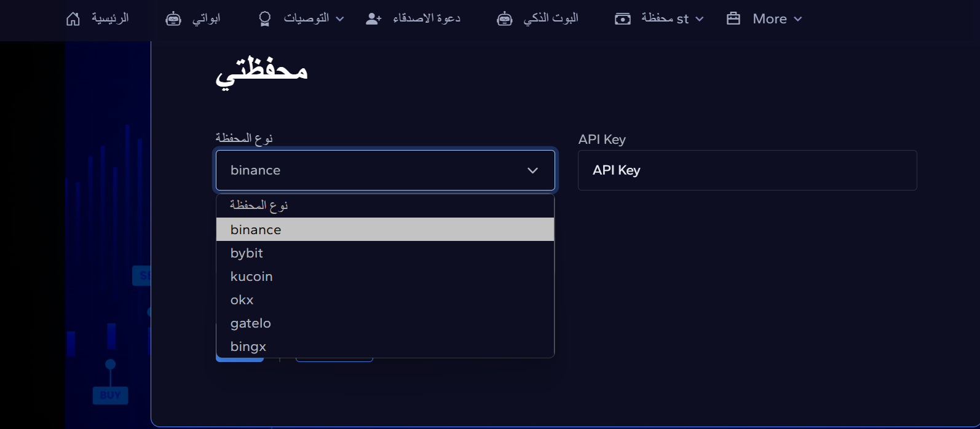Image resolution: width=980 pixels, height=429 pixels.
Task: Expand the التوصيات menu chevron
Action: (x=340, y=19)
